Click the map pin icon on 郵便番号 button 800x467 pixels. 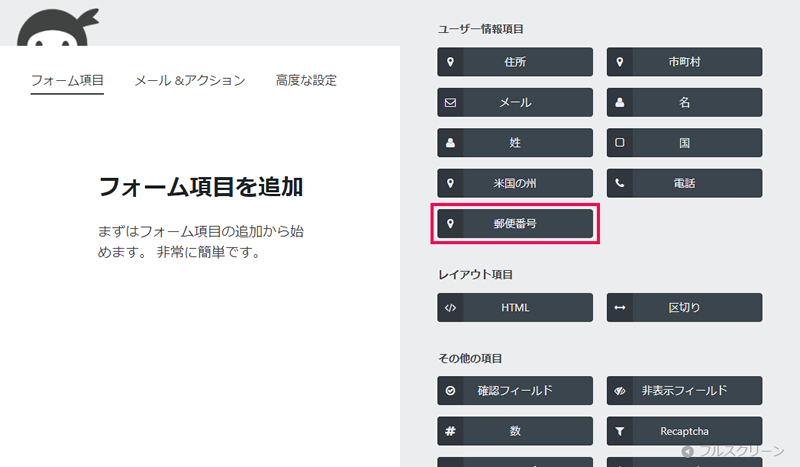click(x=450, y=224)
